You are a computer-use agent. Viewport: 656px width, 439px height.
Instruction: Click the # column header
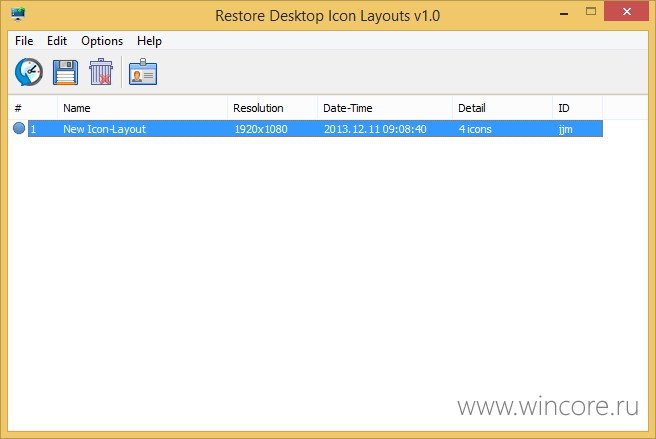pyautogui.click(x=33, y=108)
